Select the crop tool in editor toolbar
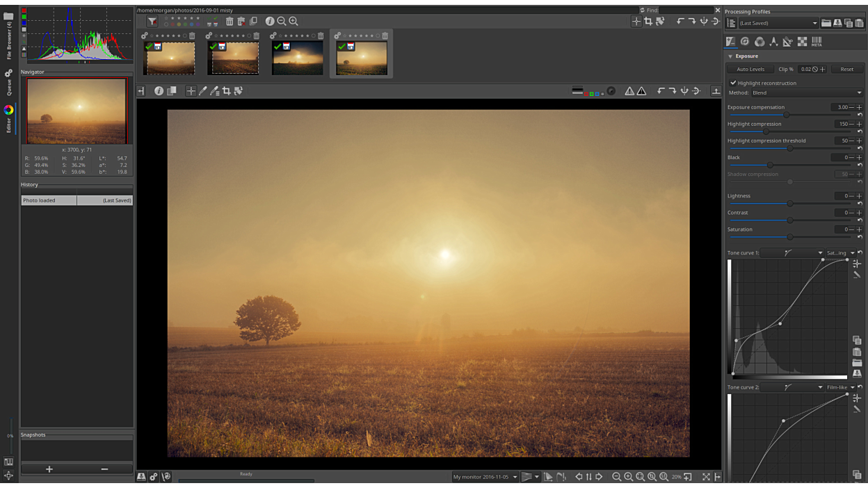 tap(226, 91)
